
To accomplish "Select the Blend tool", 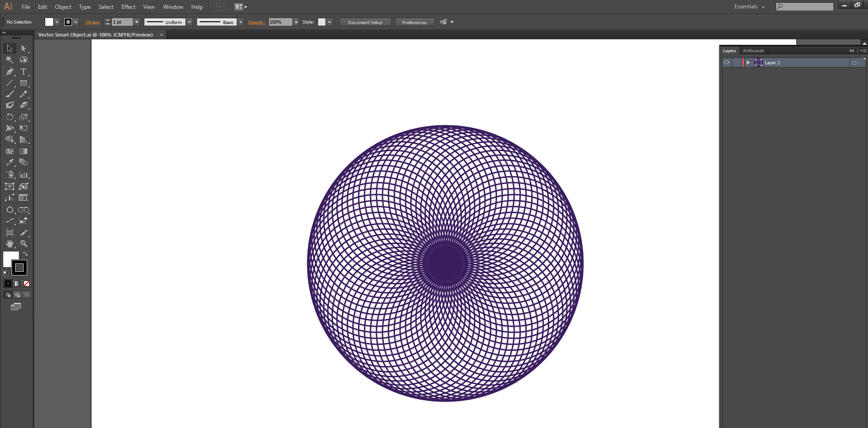I will [x=24, y=162].
